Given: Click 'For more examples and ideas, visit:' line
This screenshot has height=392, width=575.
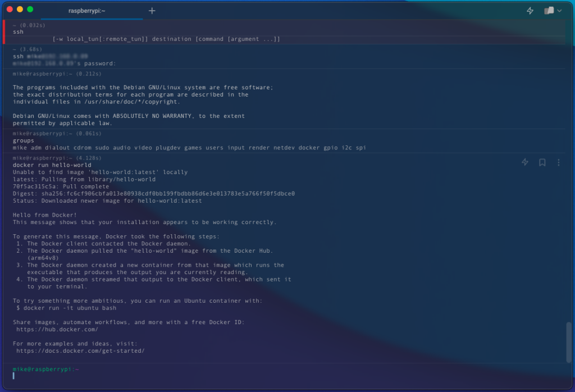Looking at the screenshot, I should pyautogui.click(x=75, y=344).
